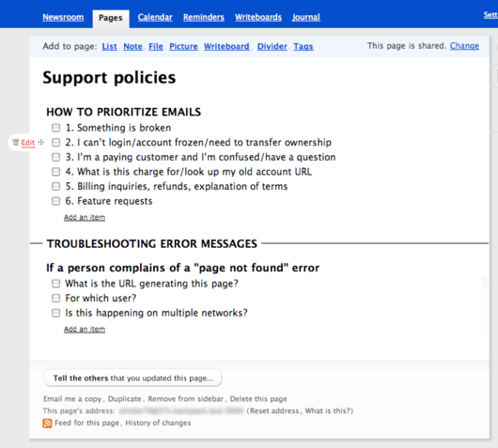Click the trash icon beside Edit
The image size is (498, 448).
pos(16,142)
